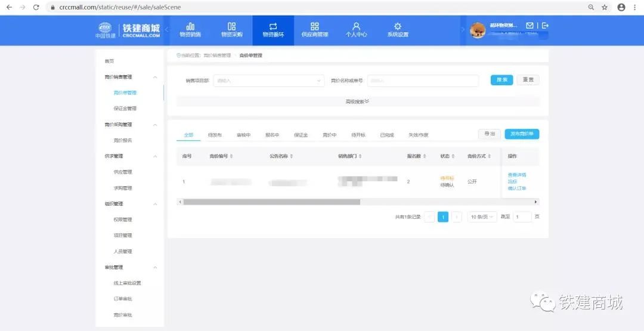
Task: Open the 物资采购 navigation icon
Action: pyautogui.click(x=231, y=26)
